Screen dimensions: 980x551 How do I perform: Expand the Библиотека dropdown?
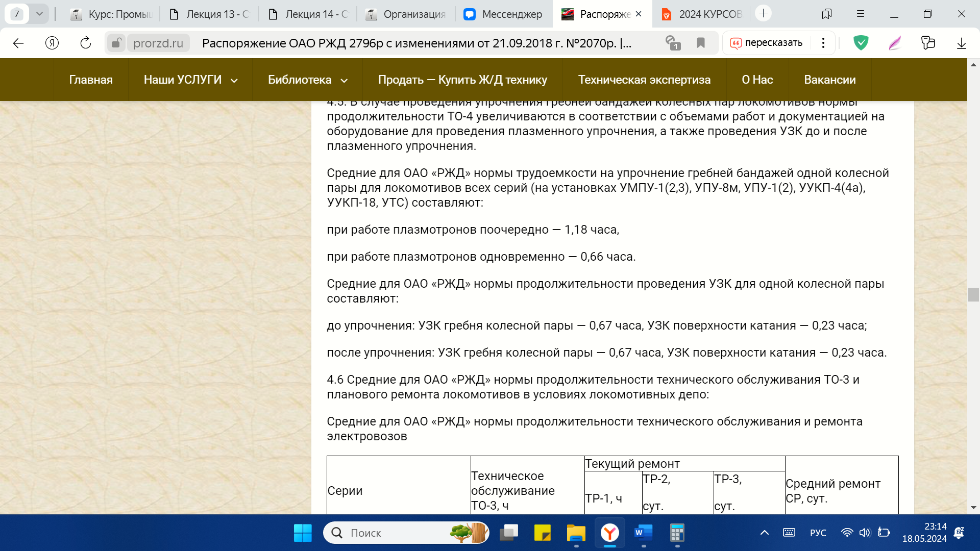[308, 80]
